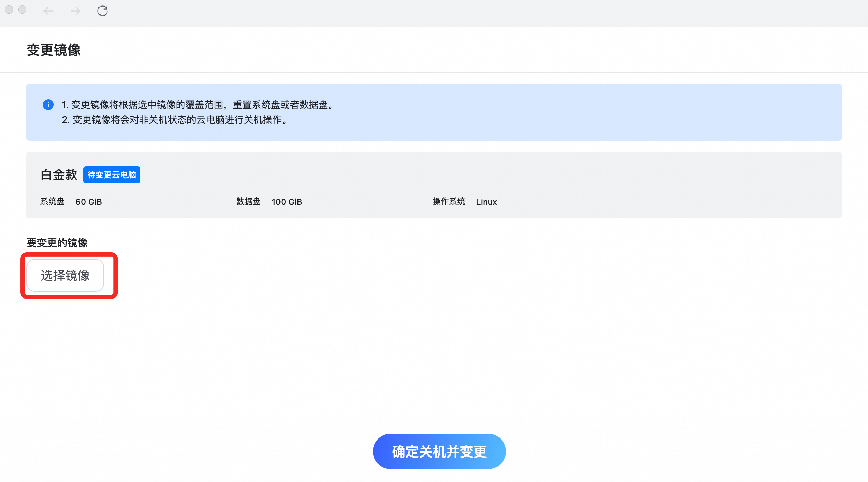The image size is (868, 482).
Task: Click the second gray window circle
Action: click(x=22, y=10)
